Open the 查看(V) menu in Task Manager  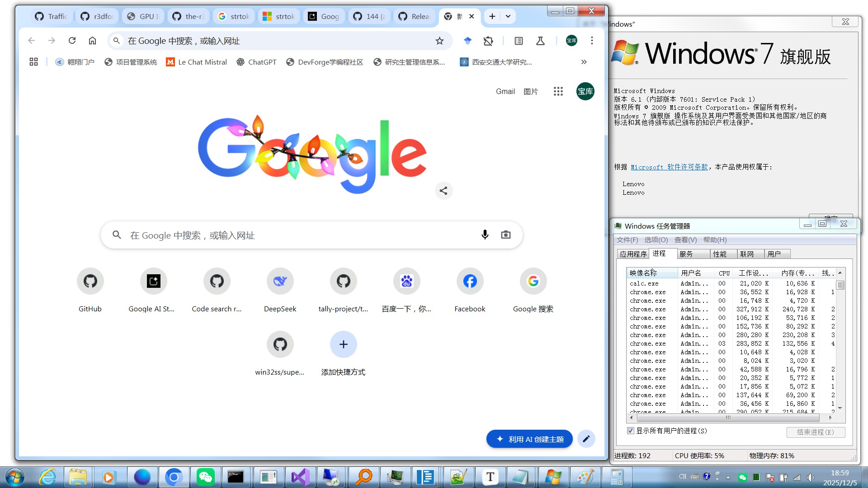click(685, 240)
